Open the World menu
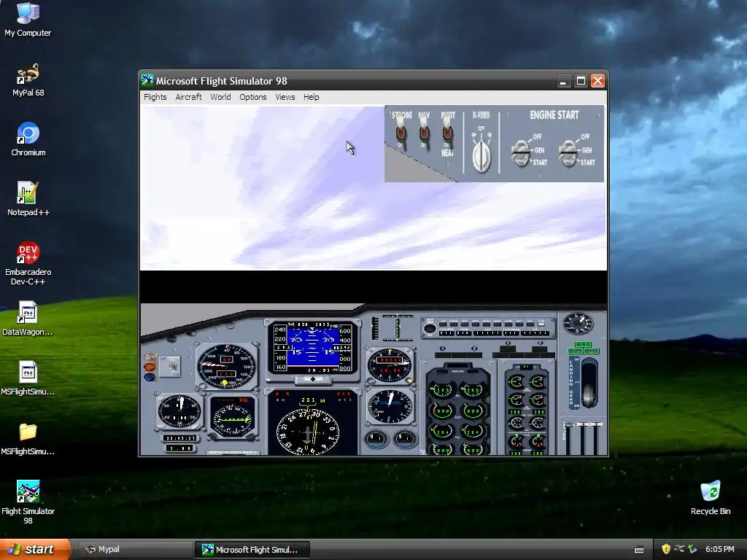Viewport: 747px width, 560px height. (220, 97)
